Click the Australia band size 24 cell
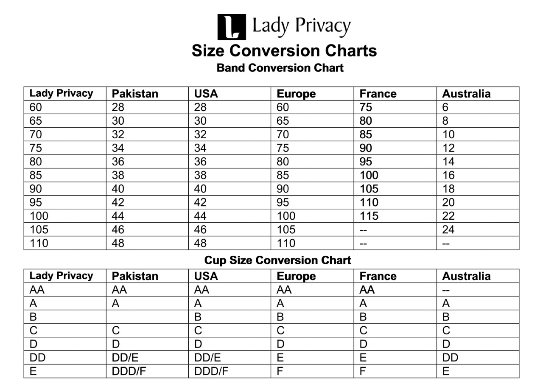The image size is (543, 392). [x=448, y=230]
